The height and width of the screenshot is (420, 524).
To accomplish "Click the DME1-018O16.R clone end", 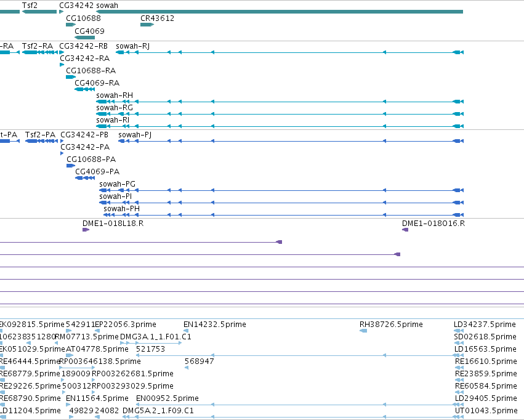I will click(405, 230).
